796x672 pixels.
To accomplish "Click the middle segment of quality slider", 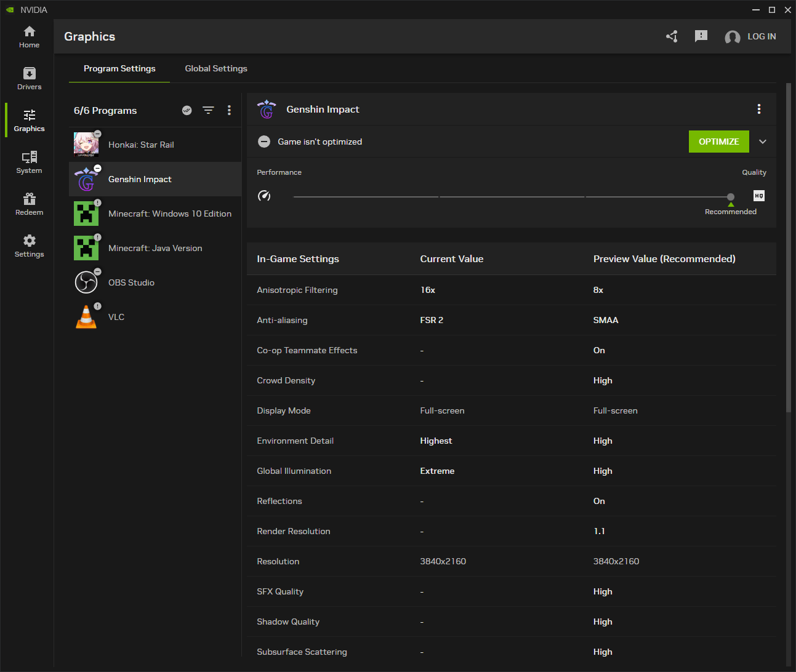I will point(512,197).
